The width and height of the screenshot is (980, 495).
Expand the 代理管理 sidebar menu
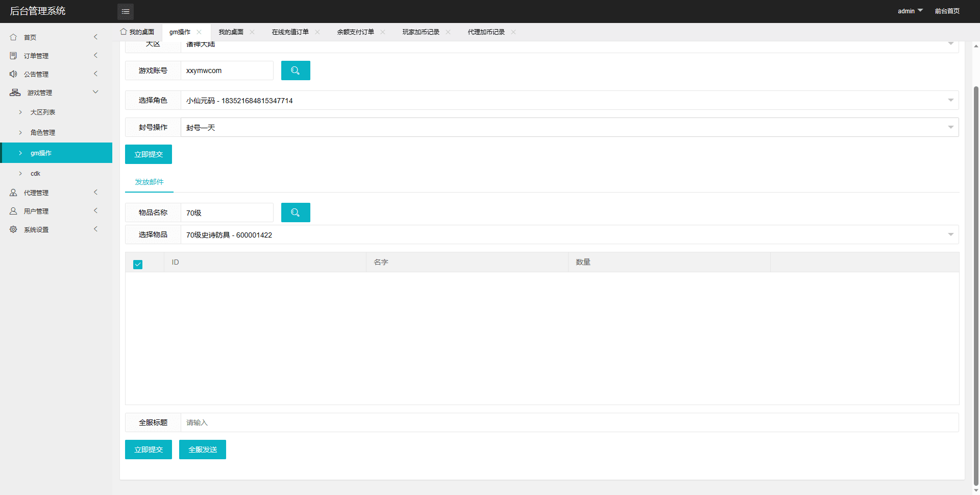pyautogui.click(x=95, y=192)
